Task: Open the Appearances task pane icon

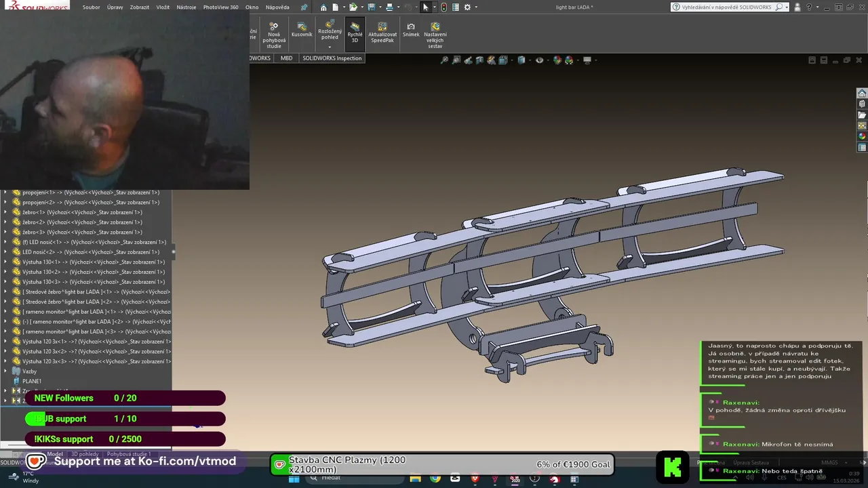Action: pyautogui.click(x=862, y=136)
